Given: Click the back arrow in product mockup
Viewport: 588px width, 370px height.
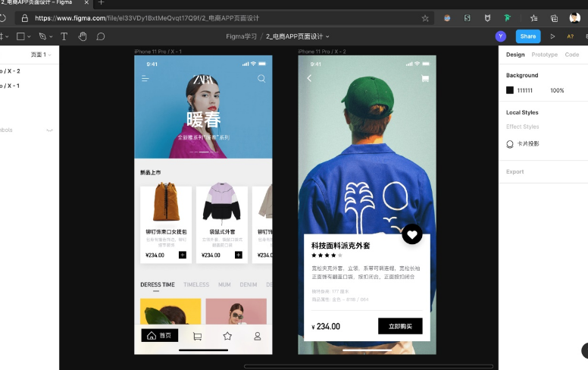Looking at the screenshot, I should 309,78.
